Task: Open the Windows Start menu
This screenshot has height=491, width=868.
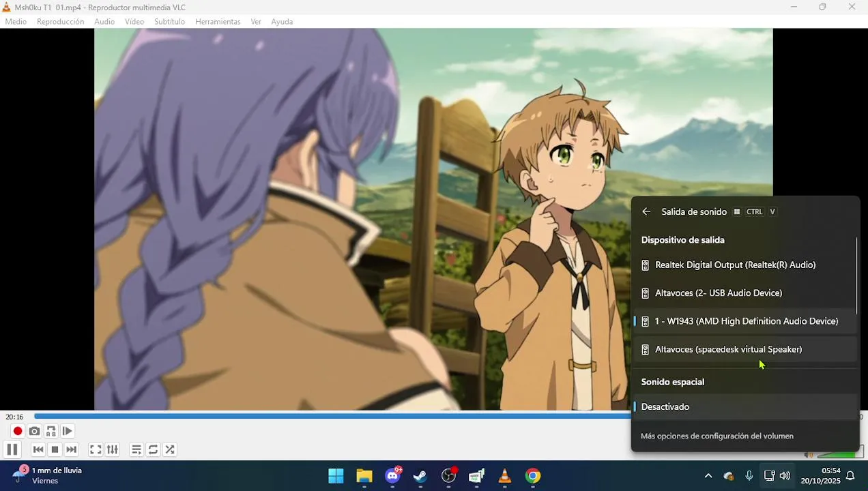Action: pyautogui.click(x=336, y=476)
